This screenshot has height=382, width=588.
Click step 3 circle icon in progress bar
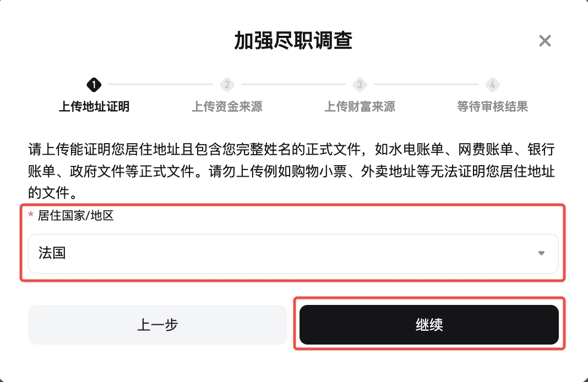(x=360, y=85)
